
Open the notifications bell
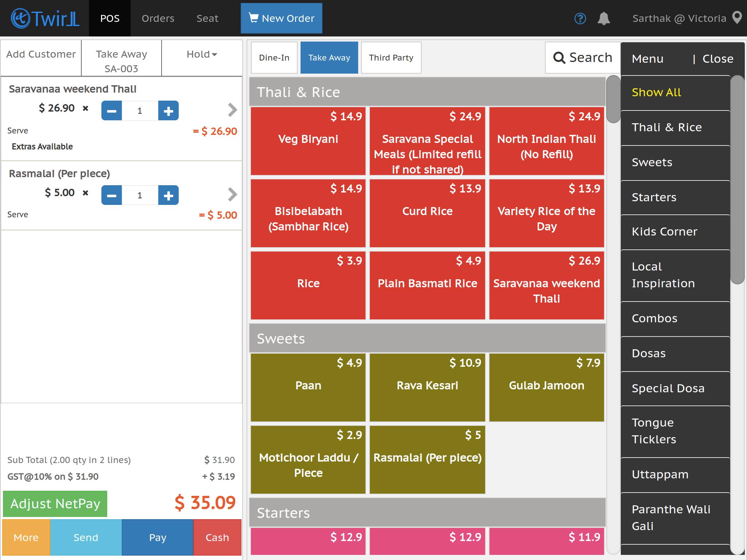point(604,18)
